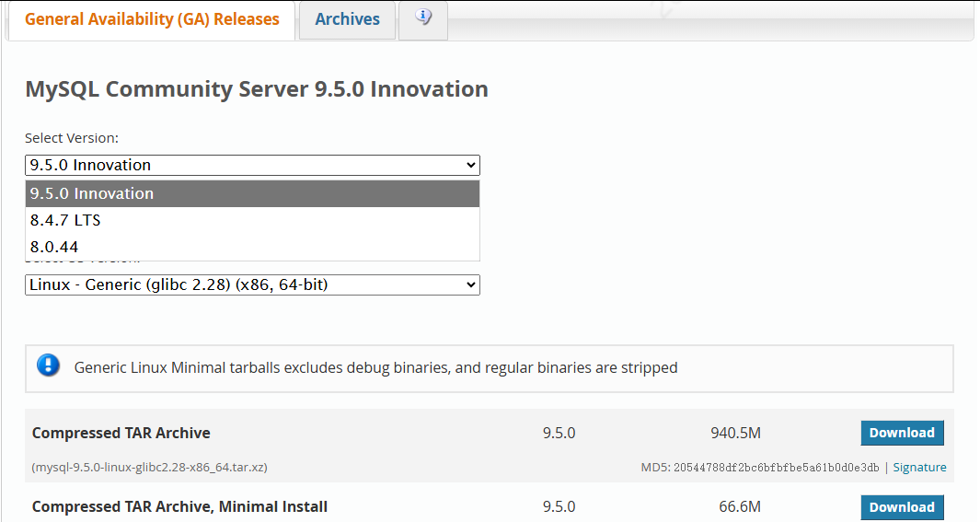Click the 9.5.0 version in the Compressed TAR Archive row
Viewport: 980px width, 522px height.
click(559, 433)
